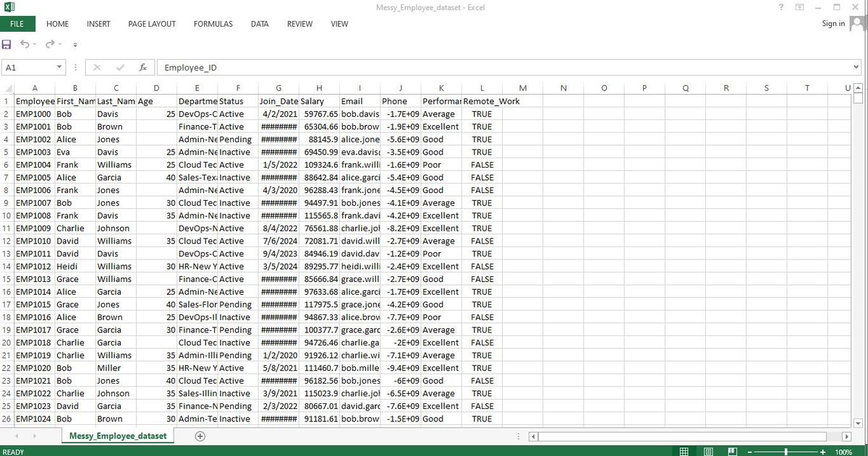Screen dimensions: 868x456
Task: Undo the last action
Action: pos(25,45)
